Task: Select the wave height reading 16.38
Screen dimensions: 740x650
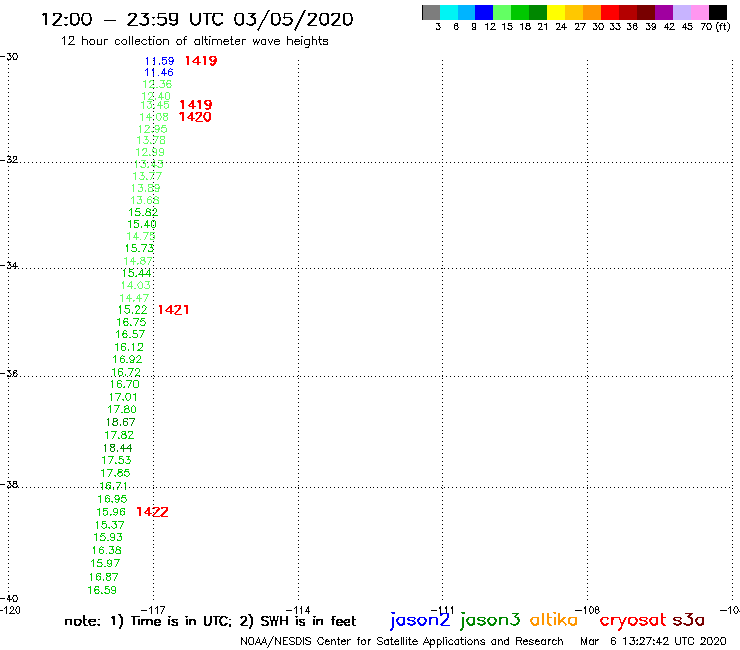Action: point(107,550)
